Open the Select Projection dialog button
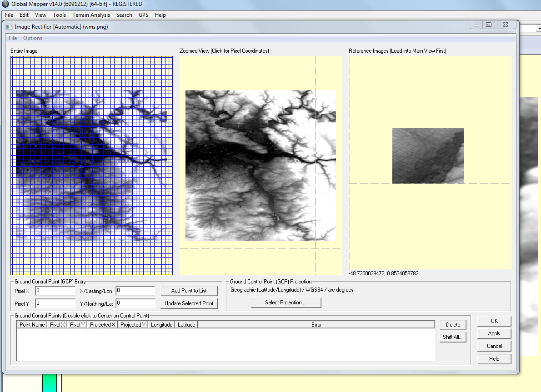 coord(286,303)
